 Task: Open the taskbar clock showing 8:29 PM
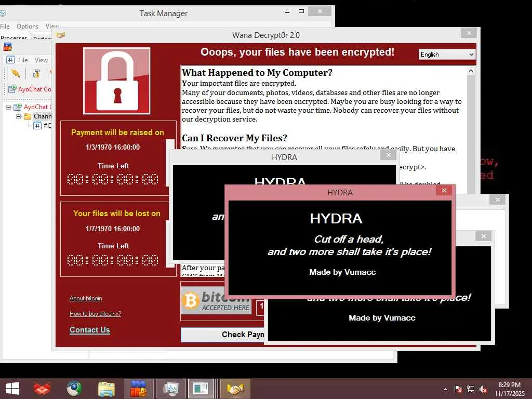pos(509,389)
